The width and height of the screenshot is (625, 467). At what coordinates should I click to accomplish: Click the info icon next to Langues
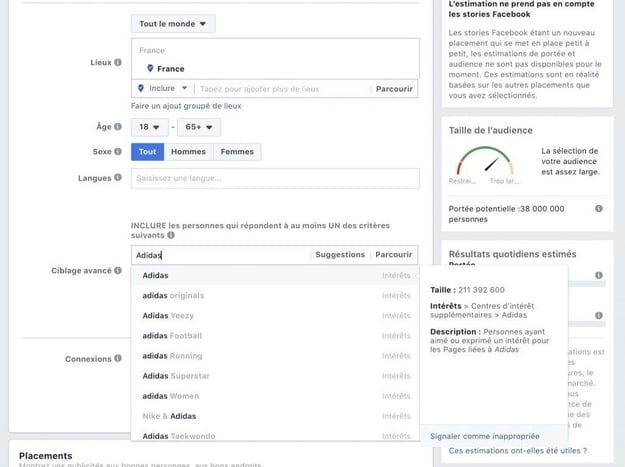click(118, 177)
